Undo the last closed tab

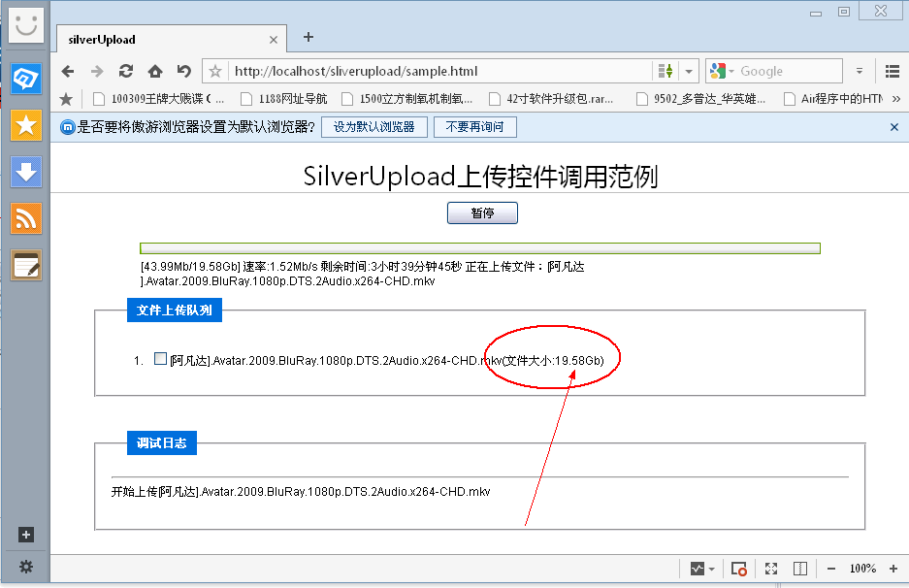coord(183,72)
